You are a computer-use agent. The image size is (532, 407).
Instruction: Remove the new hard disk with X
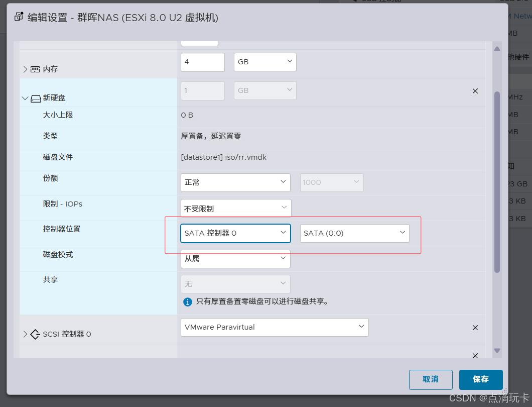pyautogui.click(x=475, y=91)
